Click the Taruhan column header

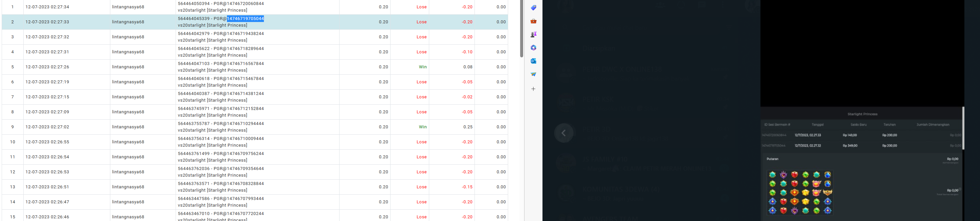click(889, 124)
